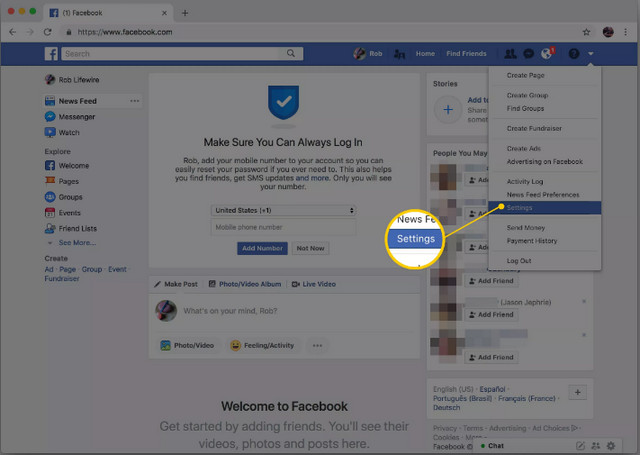Click the Not Now button
The width and height of the screenshot is (640, 455).
pos(310,248)
